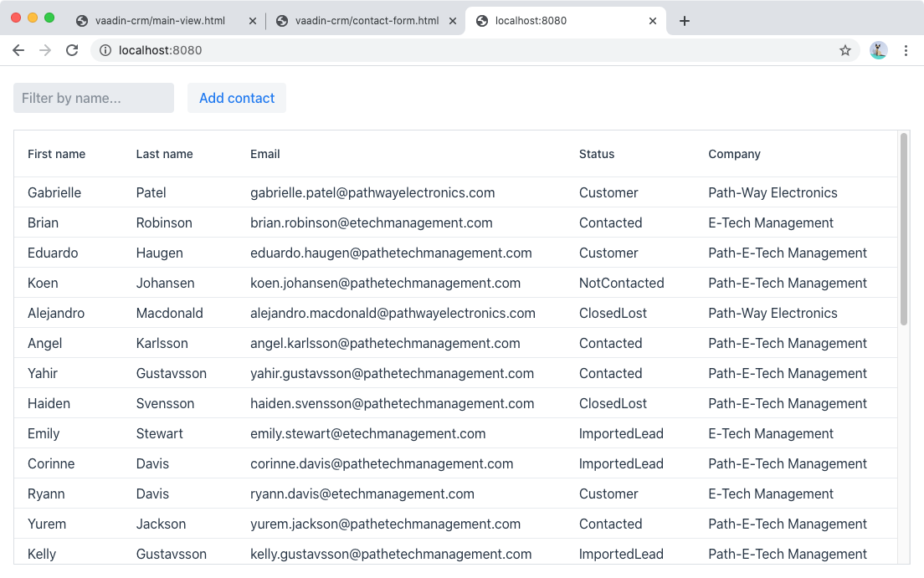Sort contacts by the Last name column
This screenshot has height=578, width=924.
click(164, 154)
